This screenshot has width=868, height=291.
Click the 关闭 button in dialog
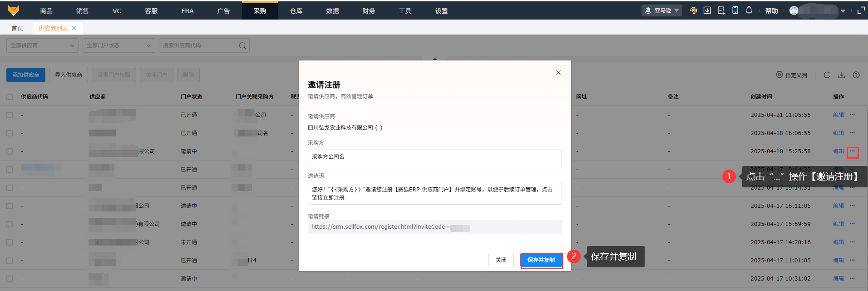pyautogui.click(x=501, y=260)
